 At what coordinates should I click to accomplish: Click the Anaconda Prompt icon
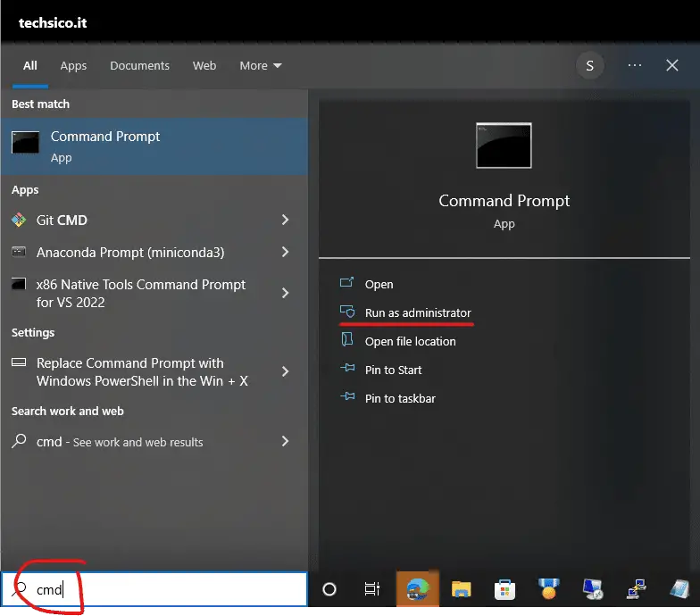click(19, 252)
